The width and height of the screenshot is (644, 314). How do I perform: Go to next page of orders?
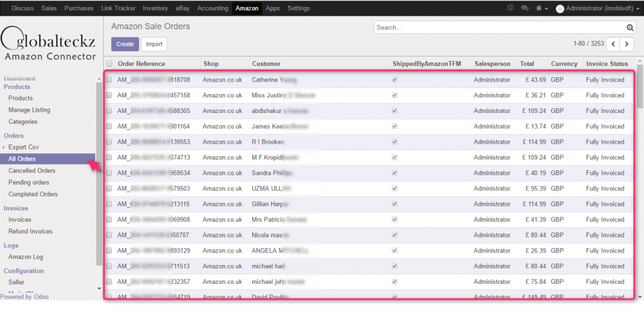pyautogui.click(x=627, y=44)
